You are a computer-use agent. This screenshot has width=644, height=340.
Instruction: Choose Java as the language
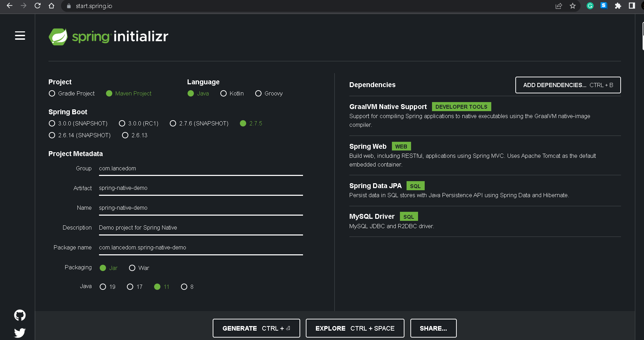point(198,93)
